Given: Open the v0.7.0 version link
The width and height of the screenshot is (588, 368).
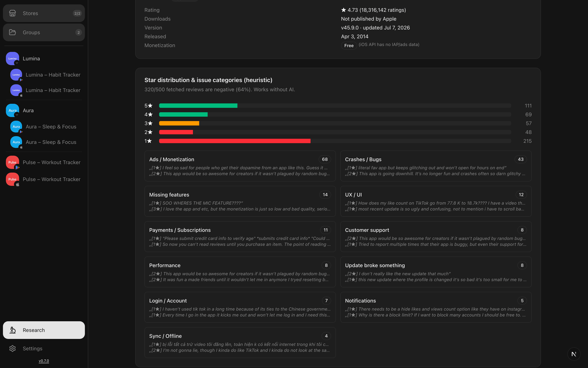Looking at the screenshot, I should (x=44, y=361).
